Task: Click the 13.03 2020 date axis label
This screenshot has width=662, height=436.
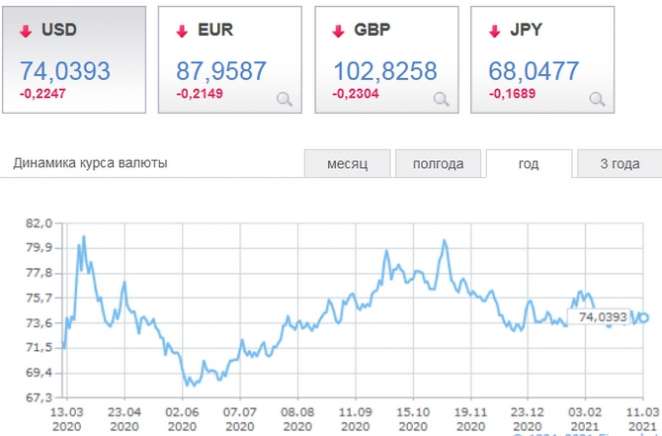Action: (65, 417)
